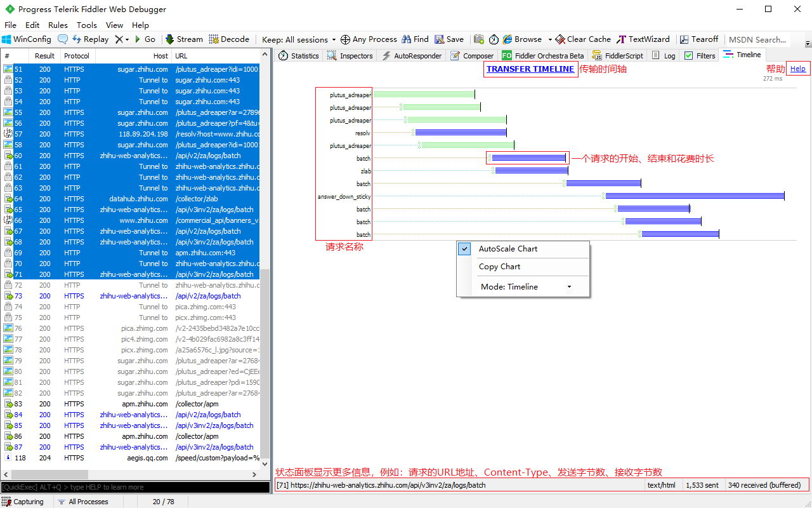
Task: Select the Timeline tab
Action: 742,55
